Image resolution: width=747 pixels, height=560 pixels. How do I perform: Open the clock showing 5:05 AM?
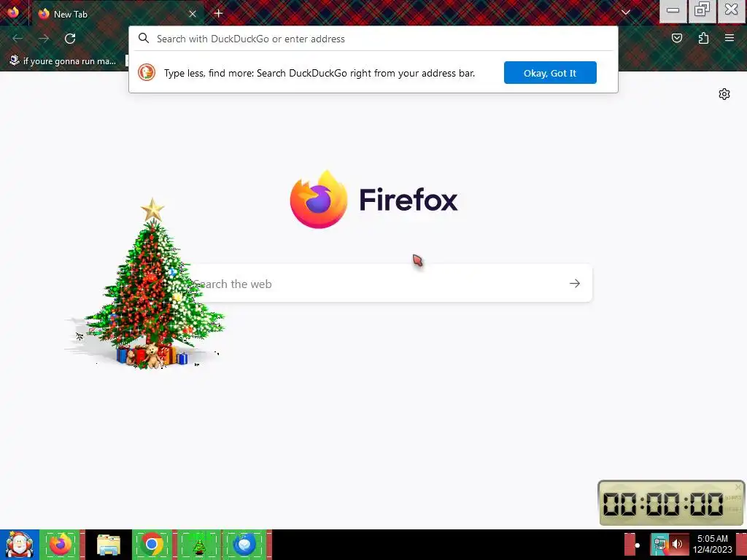712,544
